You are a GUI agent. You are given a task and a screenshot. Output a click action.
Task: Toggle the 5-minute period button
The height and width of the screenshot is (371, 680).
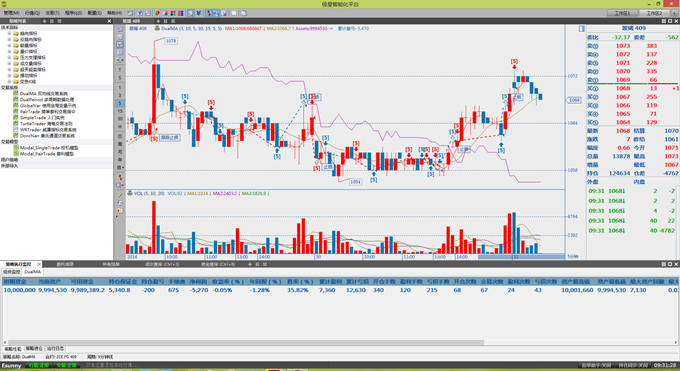coord(120,103)
